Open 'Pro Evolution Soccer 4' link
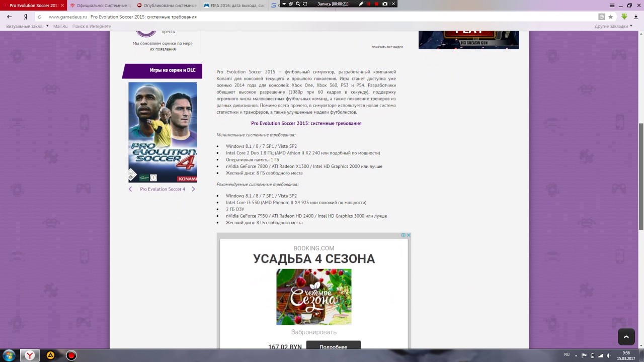This screenshot has height=362, width=644. [x=163, y=189]
